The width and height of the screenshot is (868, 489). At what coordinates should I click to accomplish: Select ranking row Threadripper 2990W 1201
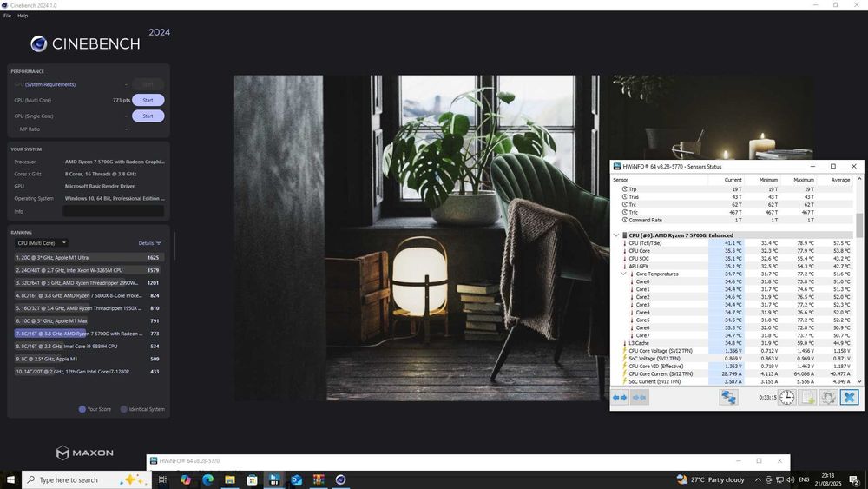[x=88, y=283]
